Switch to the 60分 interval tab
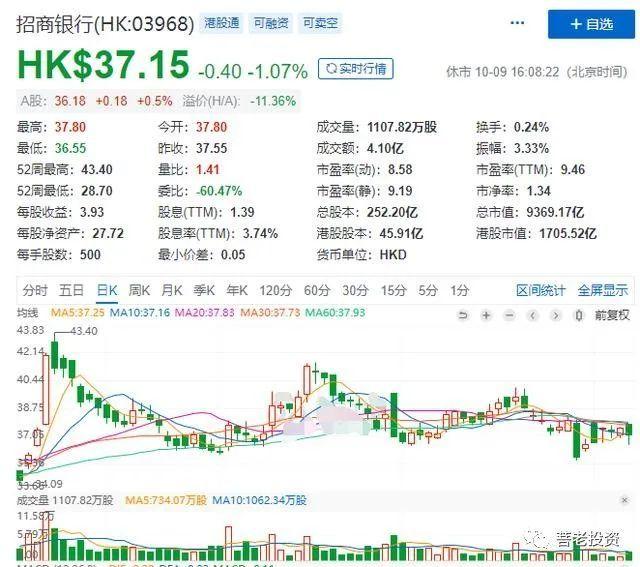The width and height of the screenshot is (640, 567). coord(317,291)
